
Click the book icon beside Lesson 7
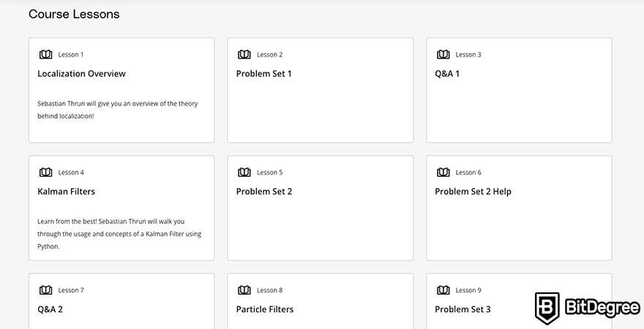tap(45, 290)
